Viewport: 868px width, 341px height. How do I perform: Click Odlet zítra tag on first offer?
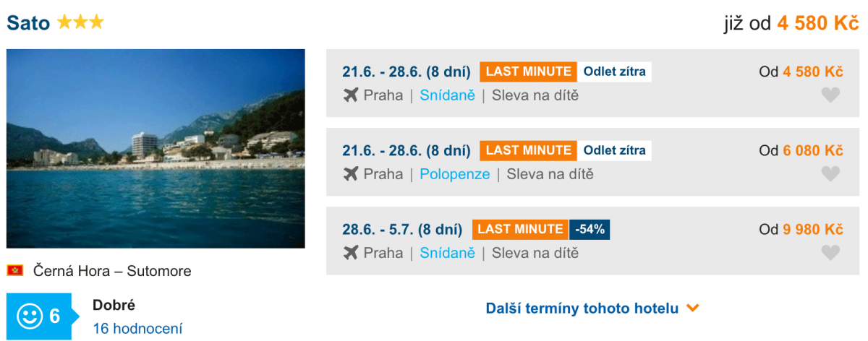pyautogui.click(x=614, y=72)
